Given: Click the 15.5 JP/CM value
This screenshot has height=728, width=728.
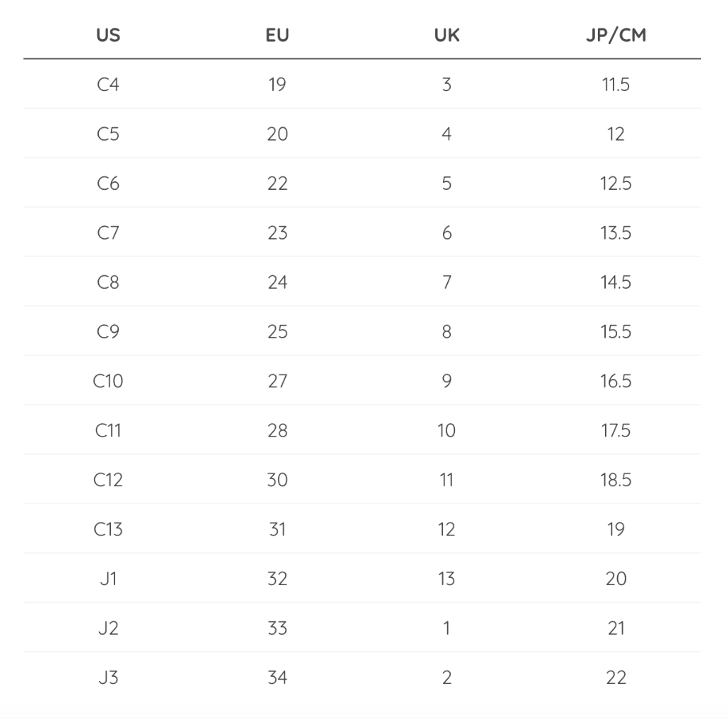Looking at the screenshot, I should click(616, 331).
